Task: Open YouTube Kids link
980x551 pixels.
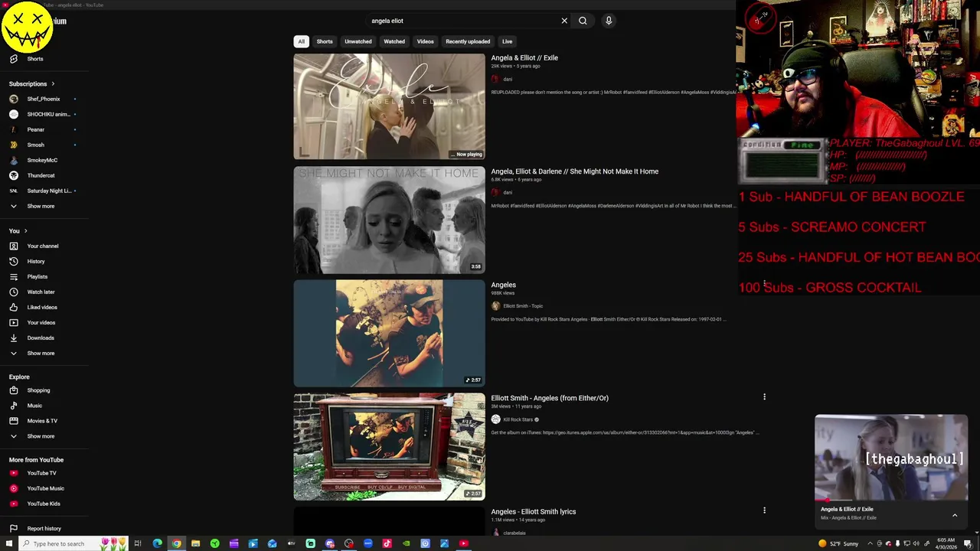Action: 44,504
